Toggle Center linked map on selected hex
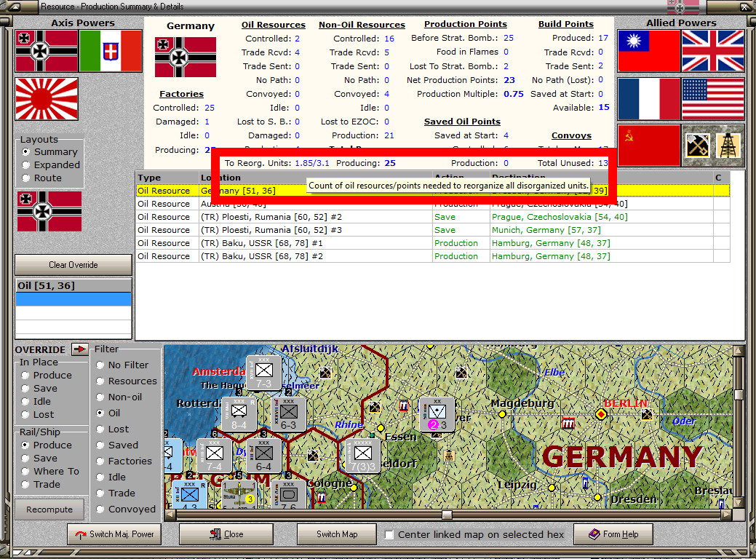 [389, 534]
